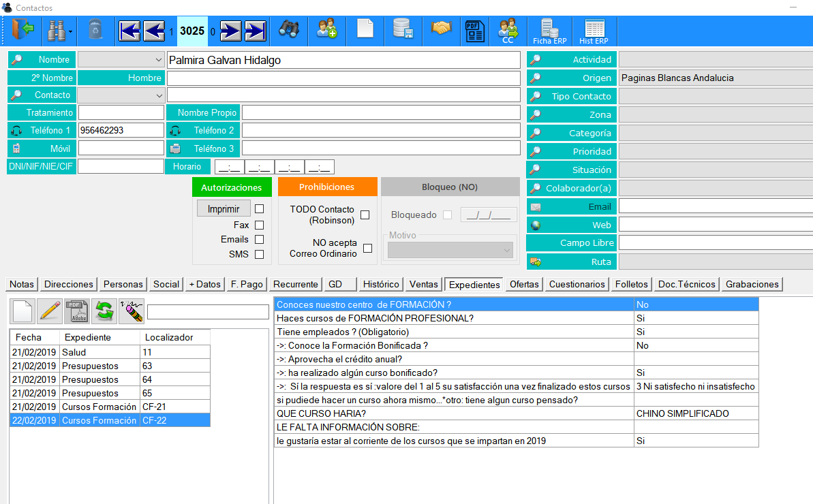Open the dropdown next to the Contacto label
The width and height of the screenshot is (813, 504).
click(x=159, y=95)
